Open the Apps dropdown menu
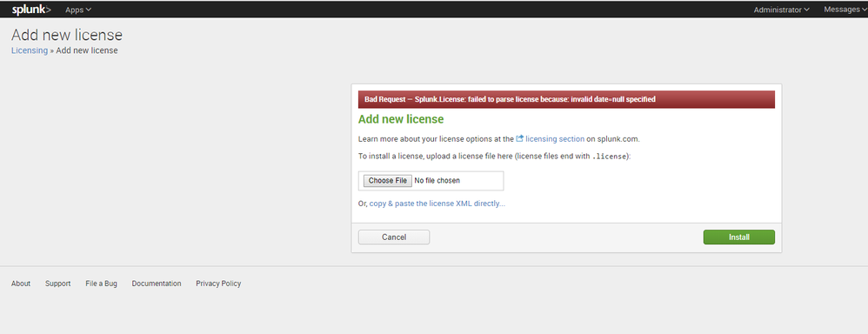868x334 pixels. pyautogui.click(x=78, y=10)
